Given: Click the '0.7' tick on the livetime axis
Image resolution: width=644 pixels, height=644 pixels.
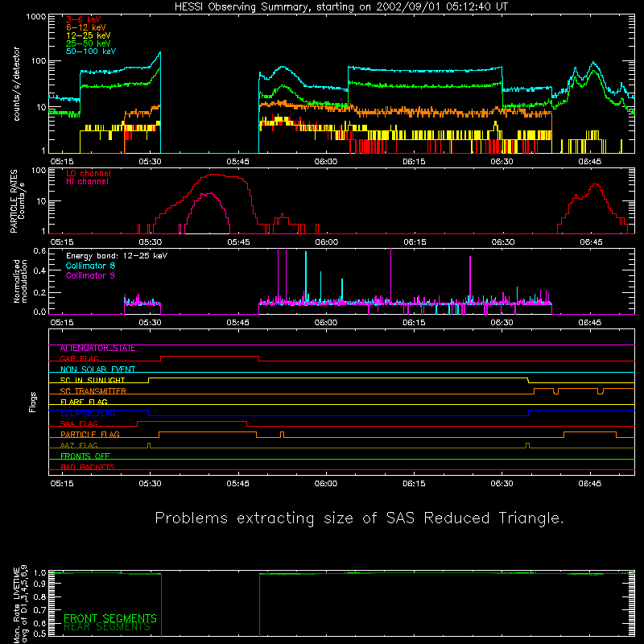Looking at the screenshot, I should pyautogui.click(x=39, y=610).
